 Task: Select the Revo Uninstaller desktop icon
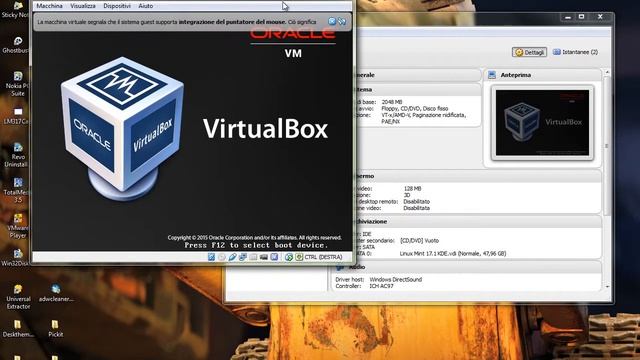coord(16,155)
